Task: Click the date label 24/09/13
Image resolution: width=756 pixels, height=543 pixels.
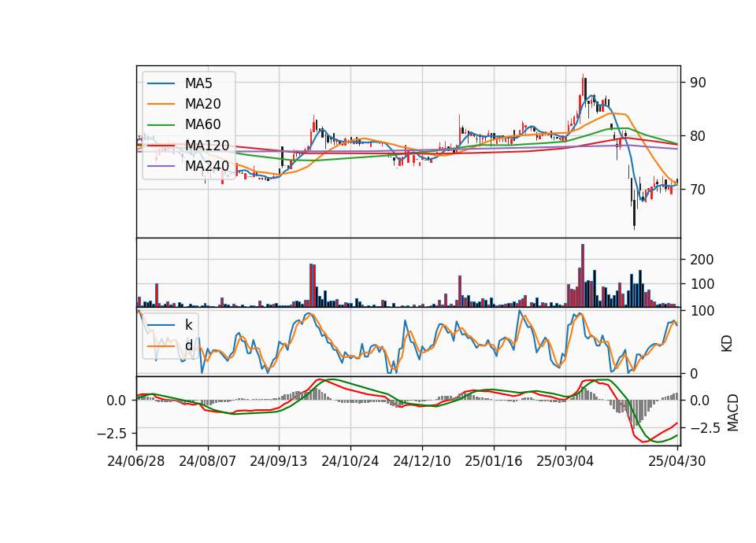Action: tap(279, 461)
